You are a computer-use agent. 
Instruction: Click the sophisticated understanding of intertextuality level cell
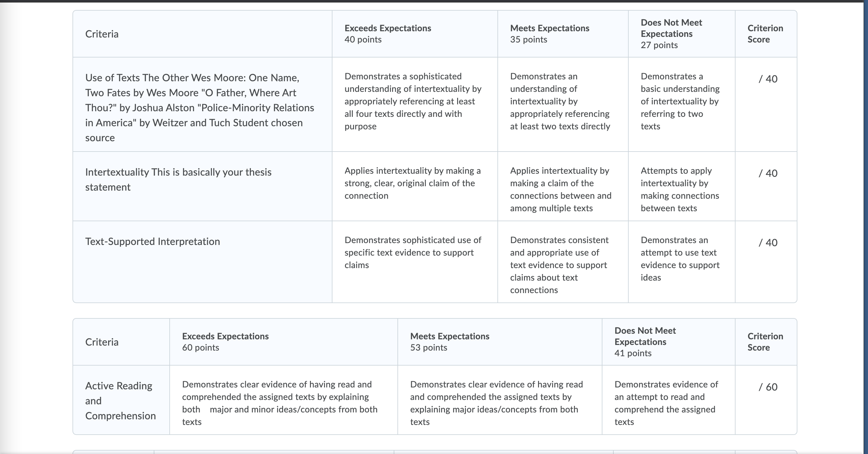(x=415, y=104)
